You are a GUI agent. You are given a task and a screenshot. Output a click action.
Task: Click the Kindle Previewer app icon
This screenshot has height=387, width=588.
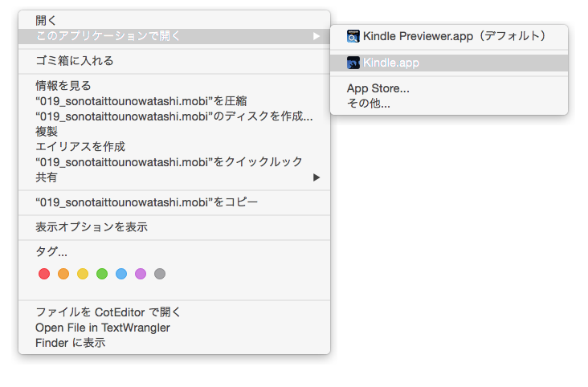(x=353, y=36)
